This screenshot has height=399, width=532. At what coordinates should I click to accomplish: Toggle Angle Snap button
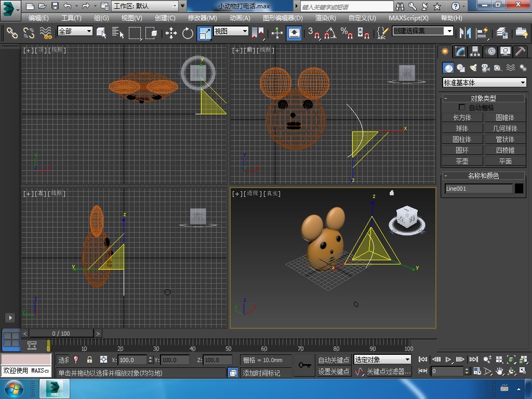330,33
